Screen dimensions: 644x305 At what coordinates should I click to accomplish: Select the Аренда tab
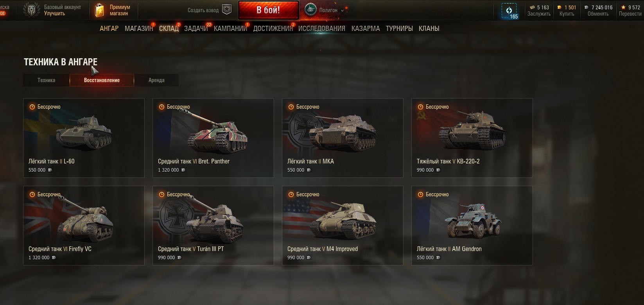pyautogui.click(x=156, y=80)
